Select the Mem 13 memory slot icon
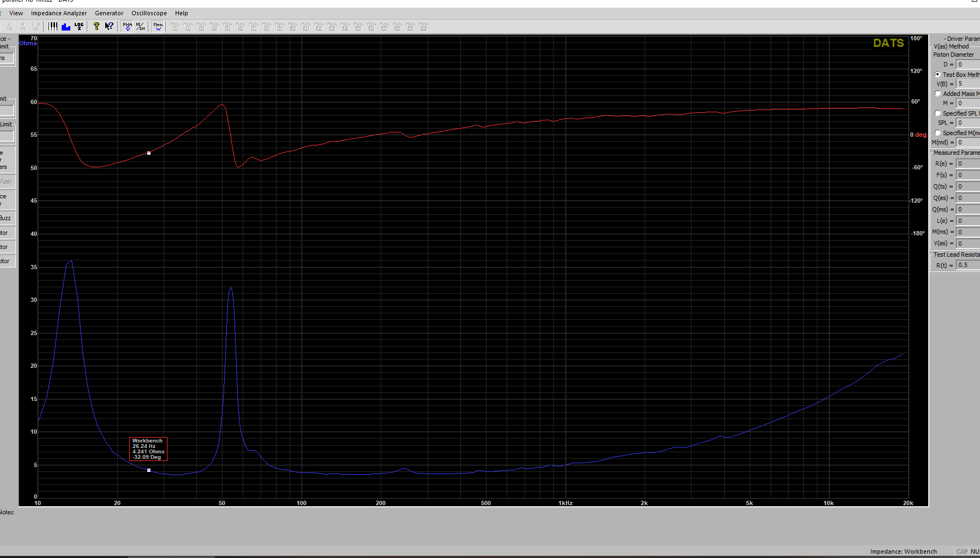 coord(332,26)
